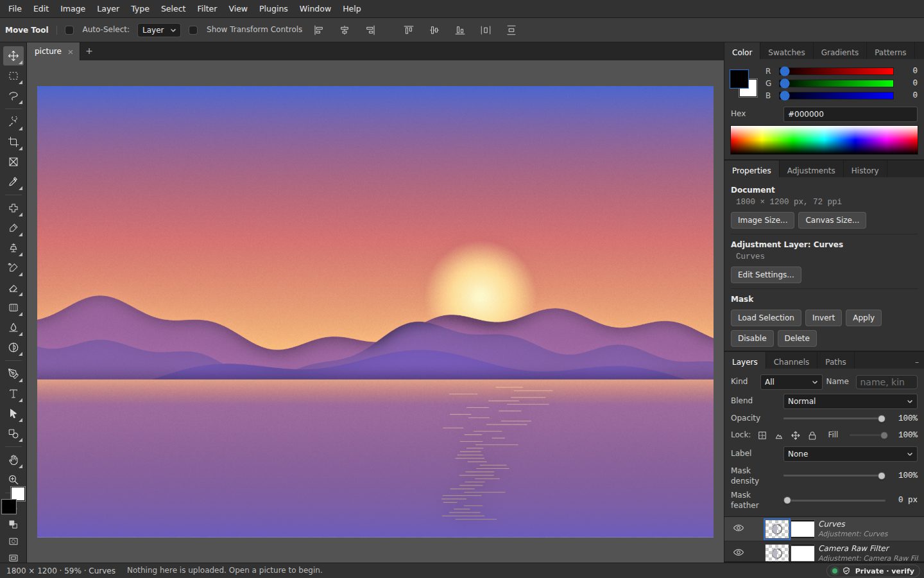Toggle lock transparent pixels
The image size is (924, 578).
pos(762,435)
